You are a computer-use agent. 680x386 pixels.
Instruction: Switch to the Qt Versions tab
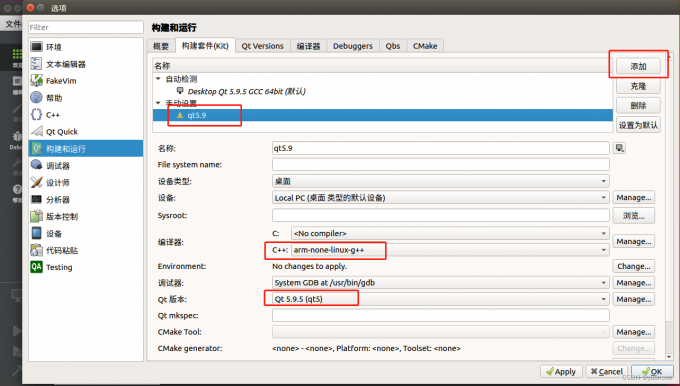[262, 46]
